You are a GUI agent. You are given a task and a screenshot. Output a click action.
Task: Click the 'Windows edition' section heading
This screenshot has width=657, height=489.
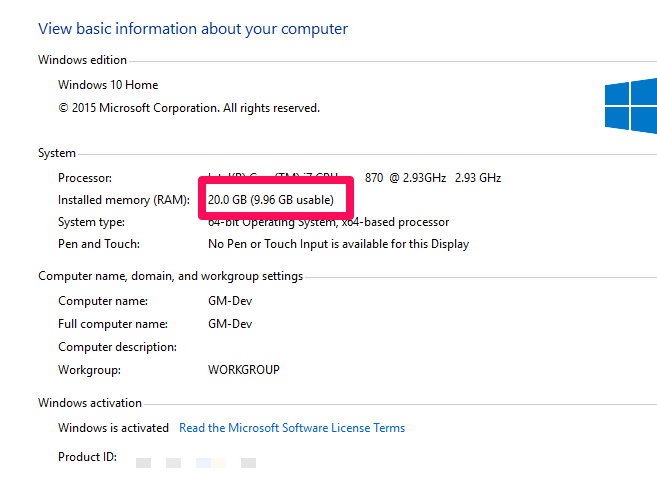pos(82,60)
